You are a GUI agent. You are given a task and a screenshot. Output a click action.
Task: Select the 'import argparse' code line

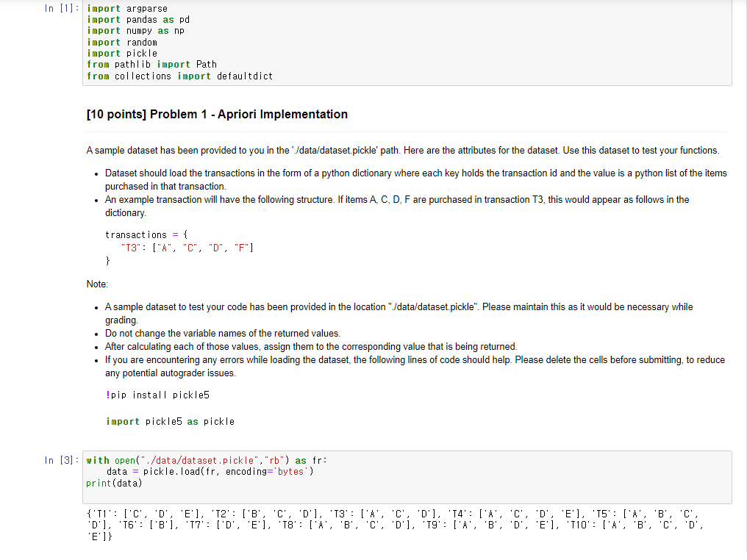(x=127, y=9)
